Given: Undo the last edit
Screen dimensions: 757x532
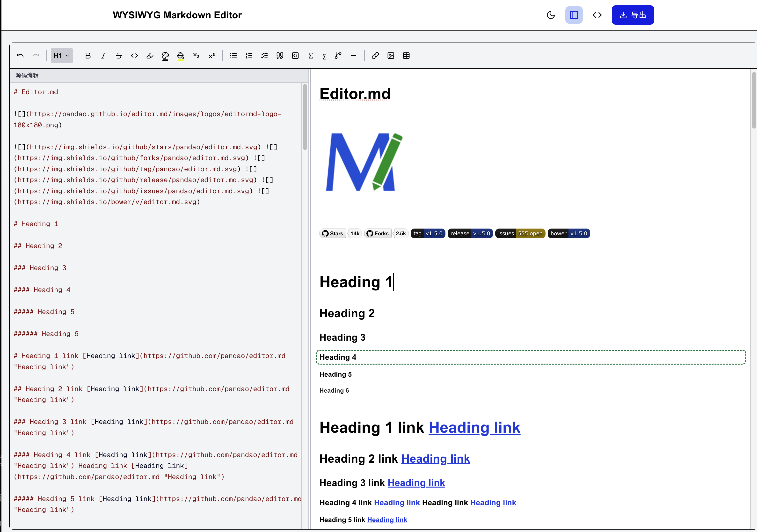Looking at the screenshot, I should pos(20,56).
